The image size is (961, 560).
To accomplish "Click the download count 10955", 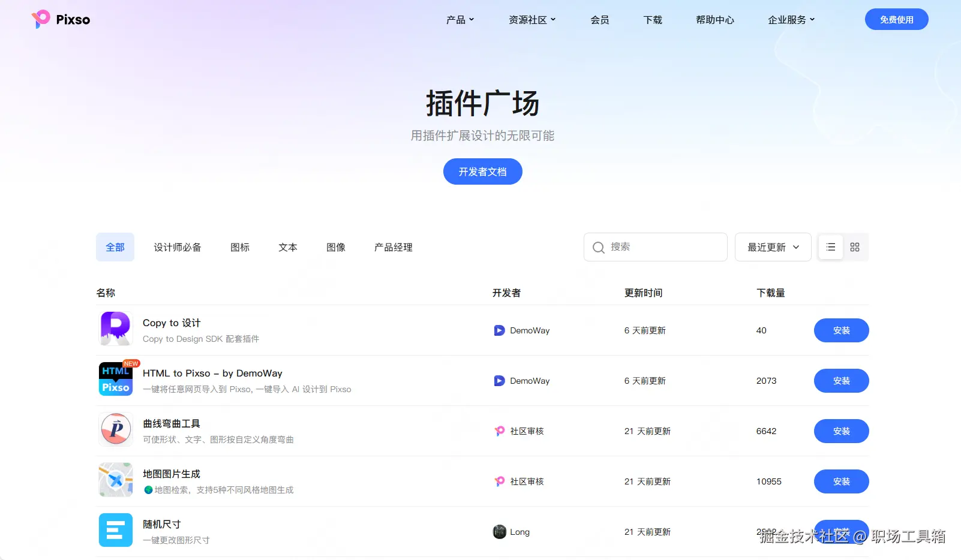I will click(x=769, y=481).
